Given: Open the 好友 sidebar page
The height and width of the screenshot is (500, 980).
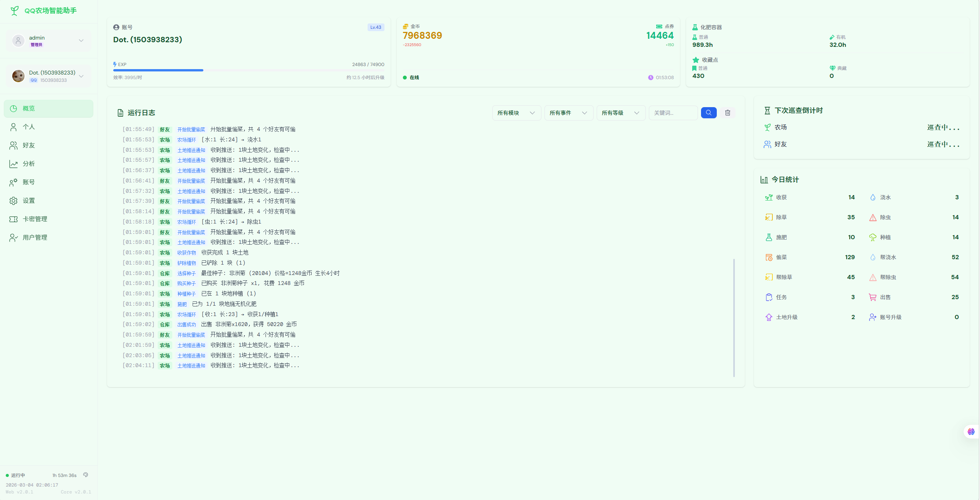Looking at the screenshot, I should [x=29, y=145].
